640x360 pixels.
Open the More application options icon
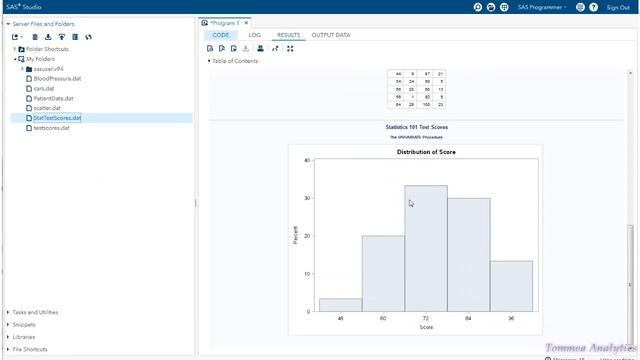pos(580,7)
